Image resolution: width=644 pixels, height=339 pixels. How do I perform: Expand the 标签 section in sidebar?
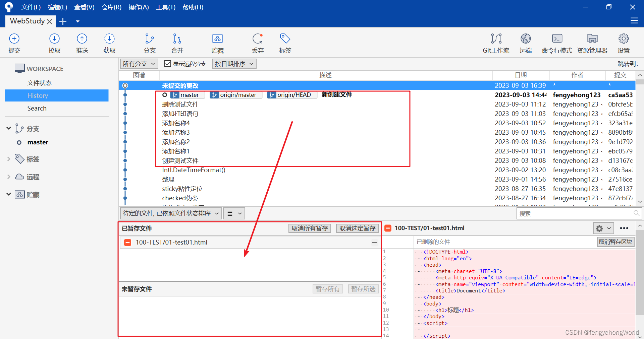click(9, 159)
